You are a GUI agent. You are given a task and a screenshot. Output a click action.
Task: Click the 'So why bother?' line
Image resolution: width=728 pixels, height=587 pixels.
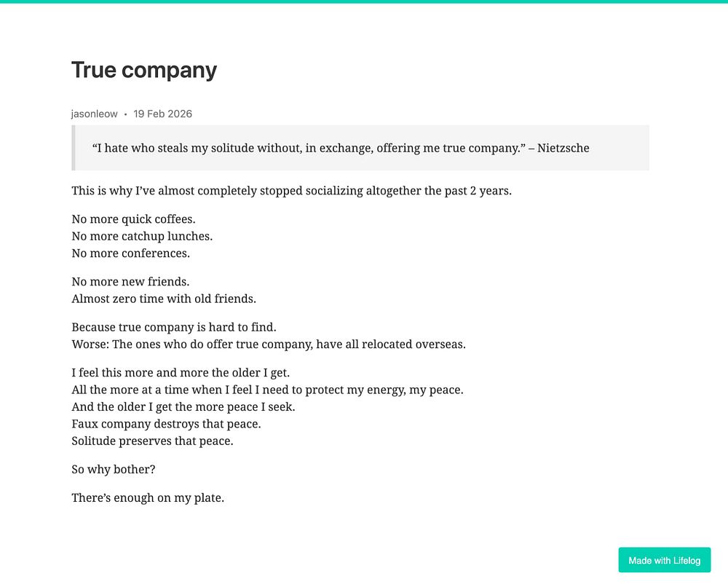point(114,470)
